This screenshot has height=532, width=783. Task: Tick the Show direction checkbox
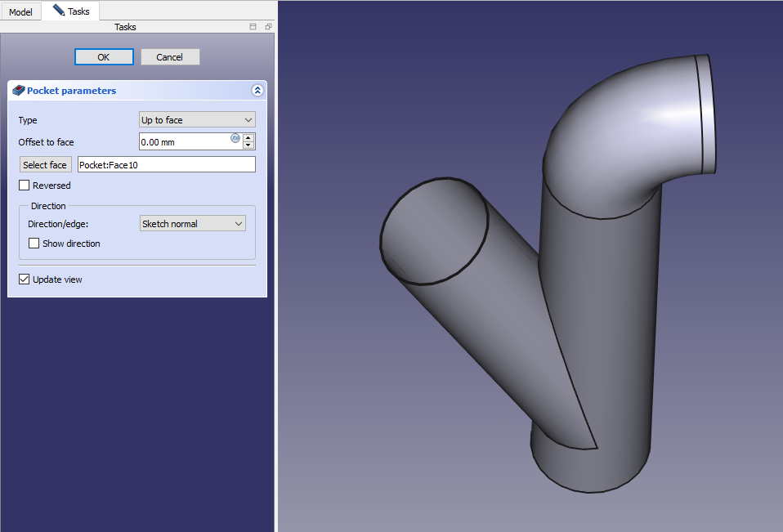(34, 244)
